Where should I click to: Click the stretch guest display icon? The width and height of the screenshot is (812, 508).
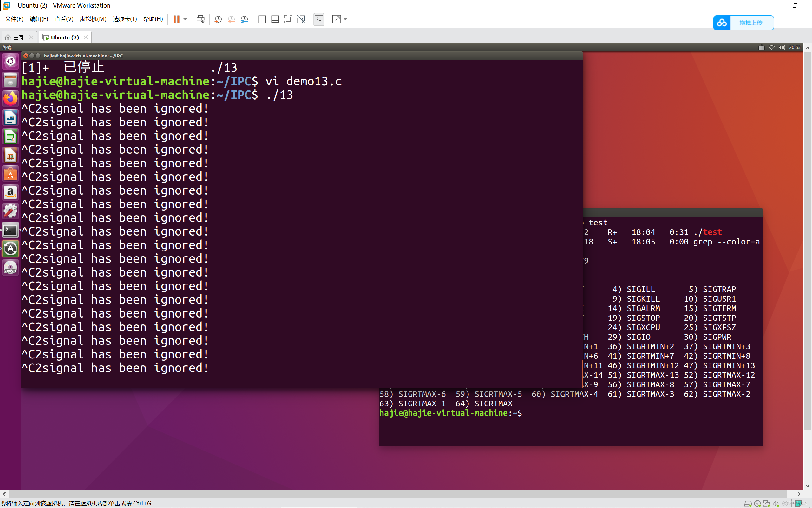point(337,19)
